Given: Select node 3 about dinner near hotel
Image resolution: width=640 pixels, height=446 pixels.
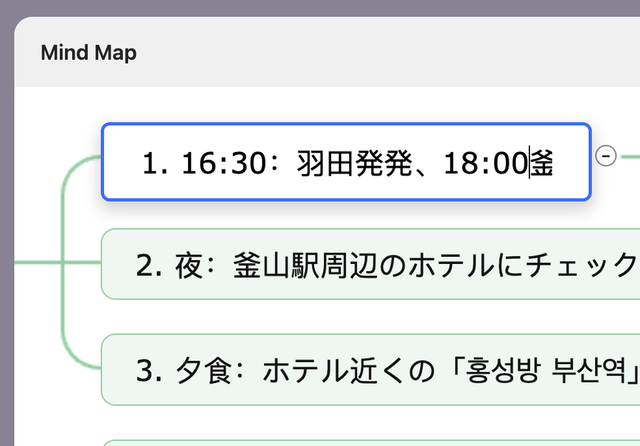Looking at the screenshot, I should pyautogui.click(x=370, y=370).
